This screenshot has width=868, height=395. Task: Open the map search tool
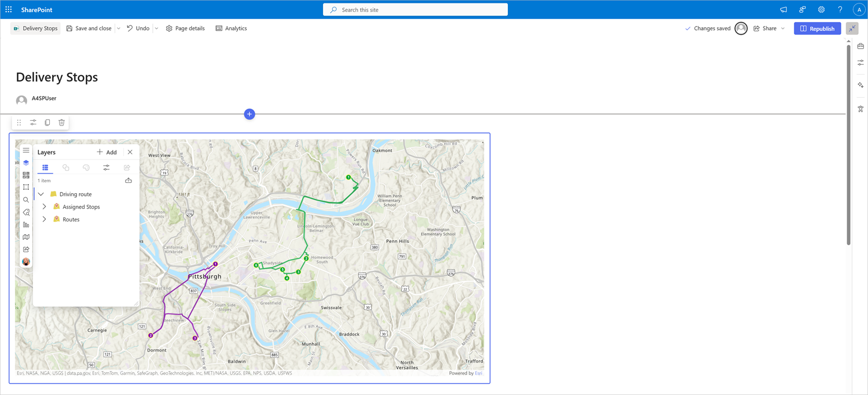click(x=26, y=200)
